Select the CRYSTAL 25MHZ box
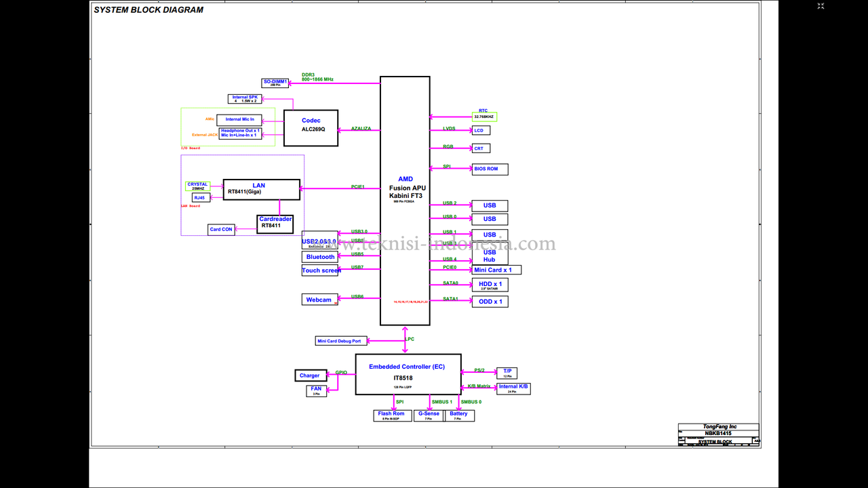 click(x=198, y=186)
